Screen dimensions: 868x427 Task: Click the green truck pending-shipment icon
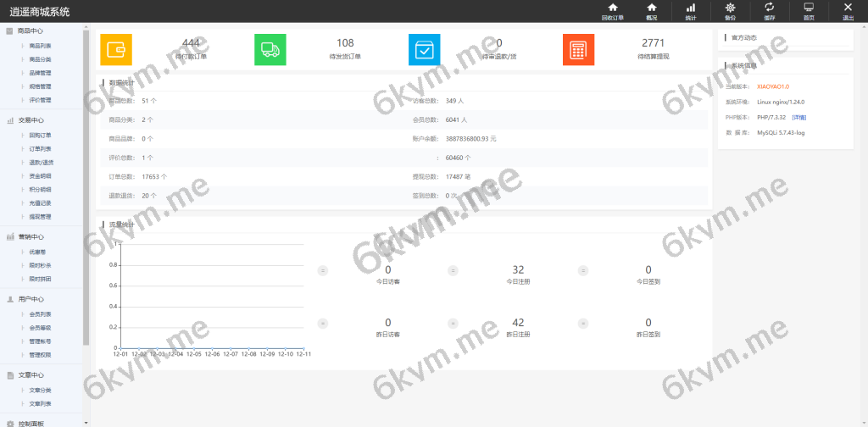click(x=270, y=50)
